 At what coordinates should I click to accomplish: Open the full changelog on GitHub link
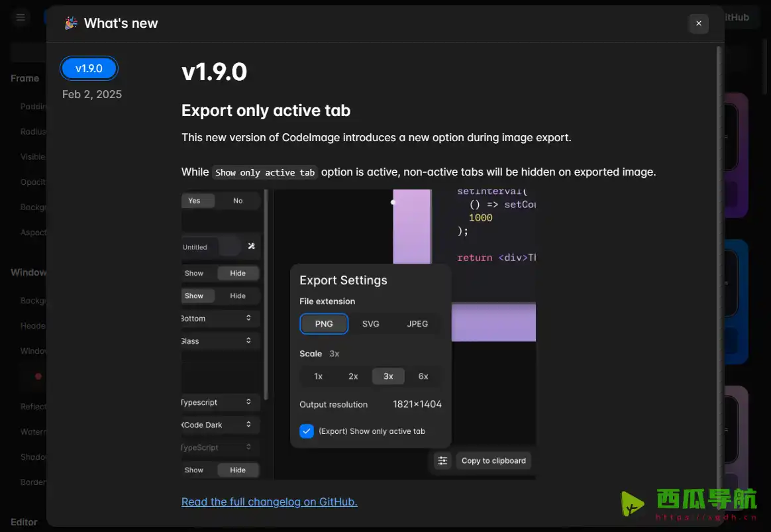pyautogui.click(x=269, y=502)
